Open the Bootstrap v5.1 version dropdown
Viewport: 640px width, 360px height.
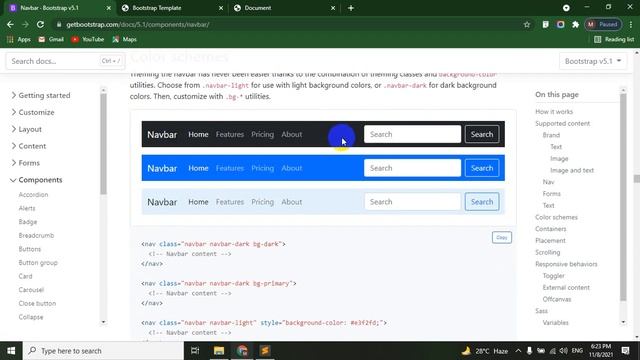[x=593, y=61]
